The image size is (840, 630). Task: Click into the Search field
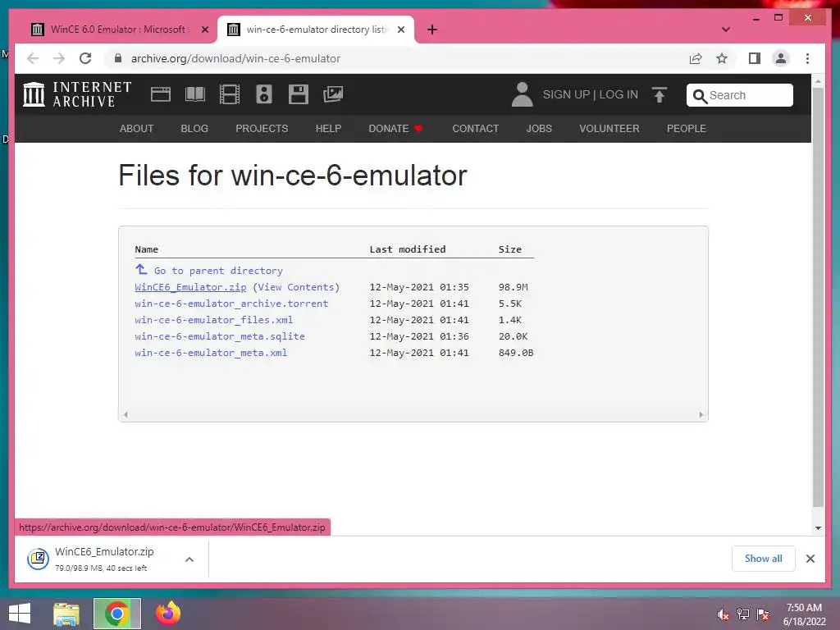point(740,95)
